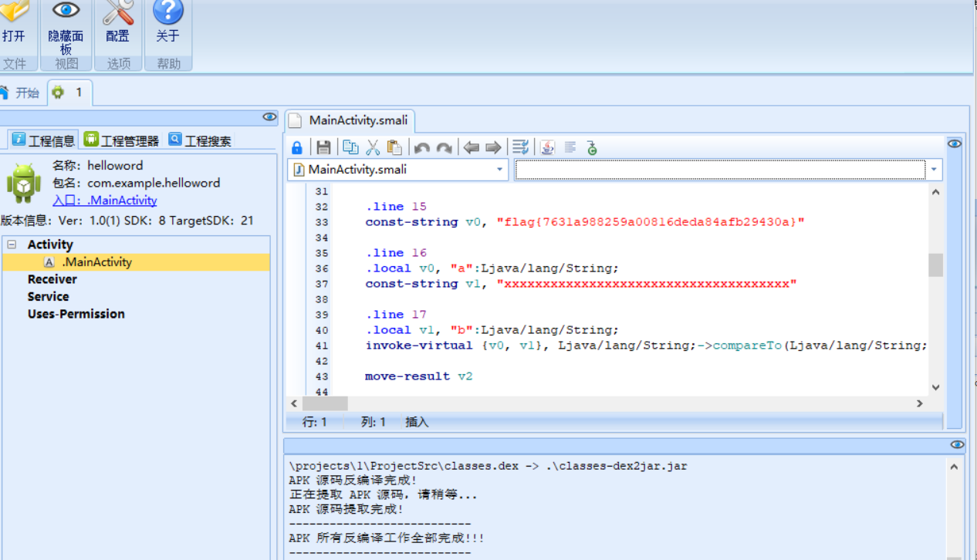Click the clipboard paste icon

[394, 147]
